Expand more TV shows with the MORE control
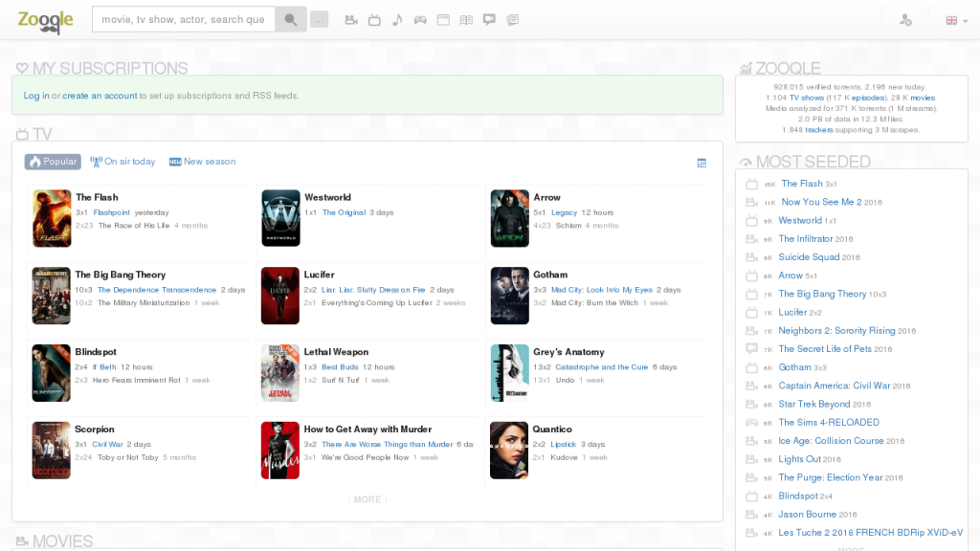This screenshot has width=980, height=551. (367, 499)
